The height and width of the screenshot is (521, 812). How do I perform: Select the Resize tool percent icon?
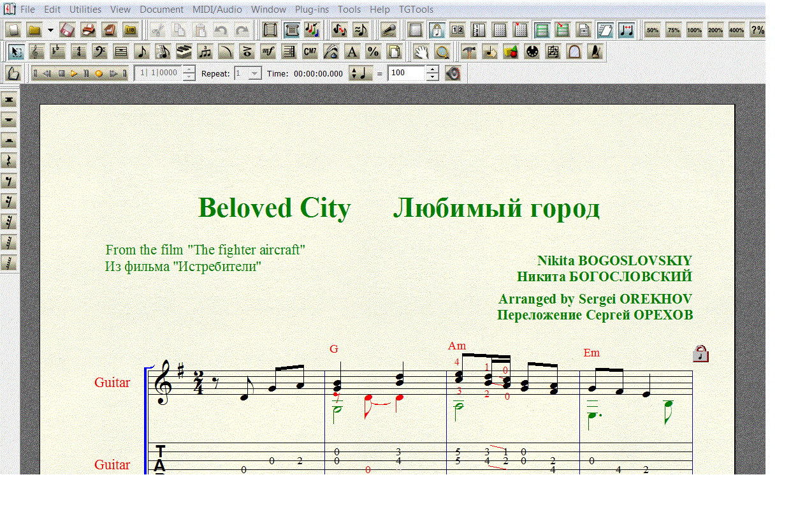[x=373, y=52]
